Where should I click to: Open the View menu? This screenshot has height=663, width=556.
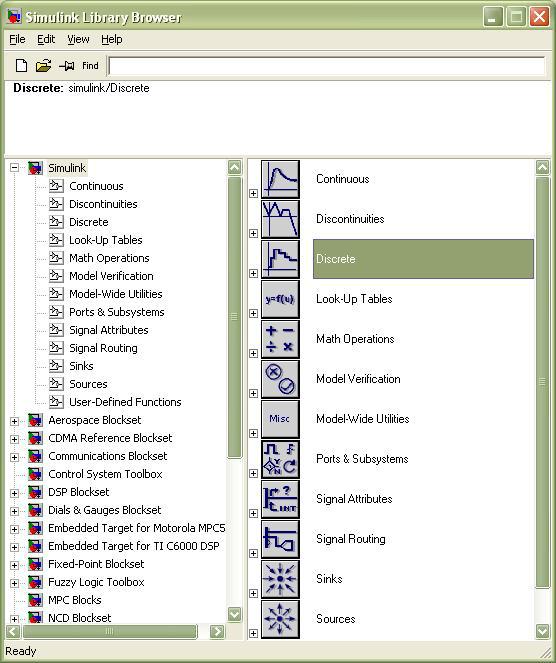78,39
